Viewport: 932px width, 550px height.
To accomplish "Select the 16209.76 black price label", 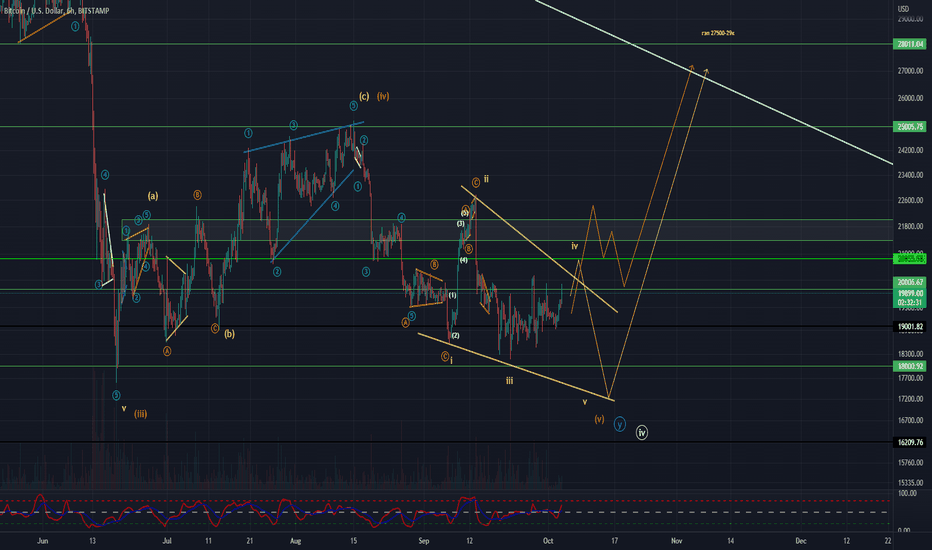I will coord(910,442).
